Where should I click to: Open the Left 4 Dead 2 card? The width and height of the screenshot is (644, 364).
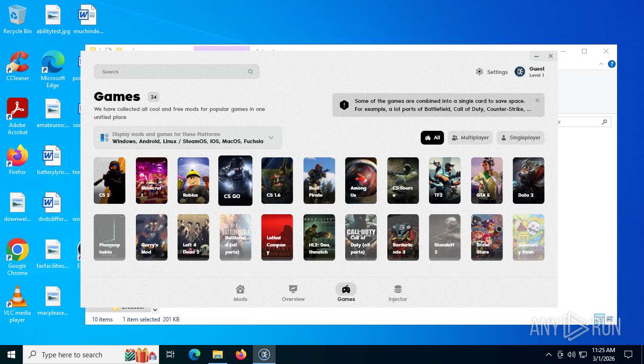(x=193, y=237)
